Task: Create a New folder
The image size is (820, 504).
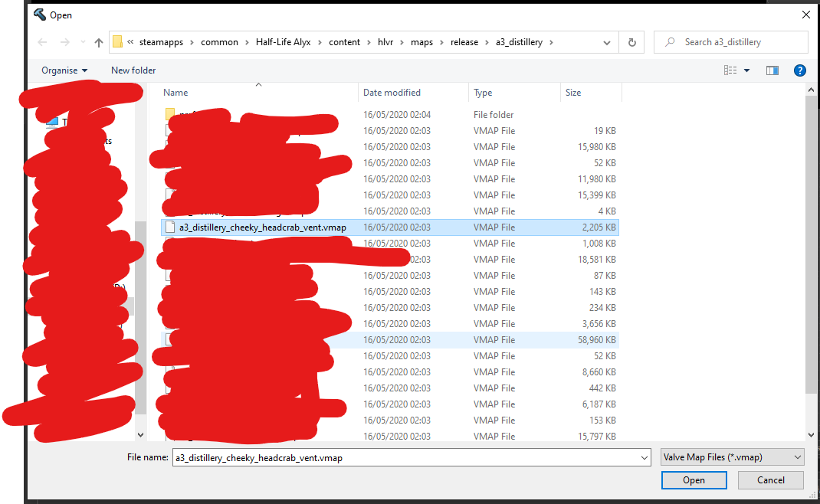Action: point(133,70)
